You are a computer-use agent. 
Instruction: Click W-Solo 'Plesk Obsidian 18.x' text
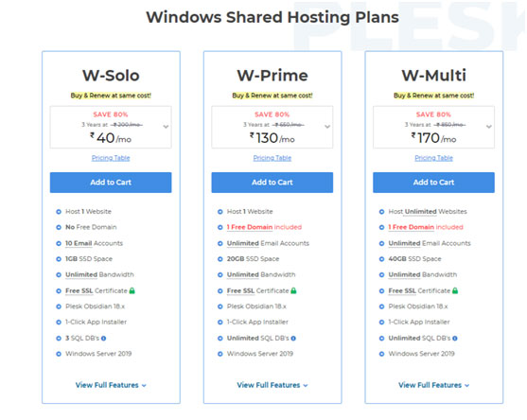pos(96,306)
